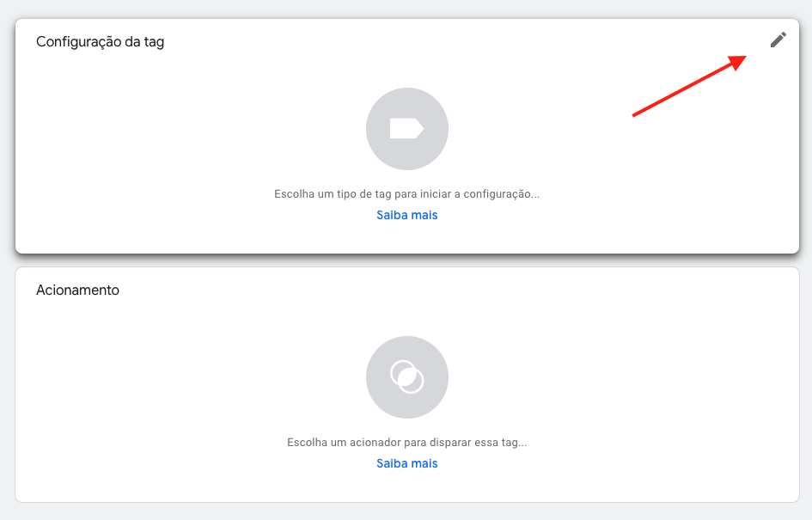Click the Configuração da tag heading

(x=100, y=41)
